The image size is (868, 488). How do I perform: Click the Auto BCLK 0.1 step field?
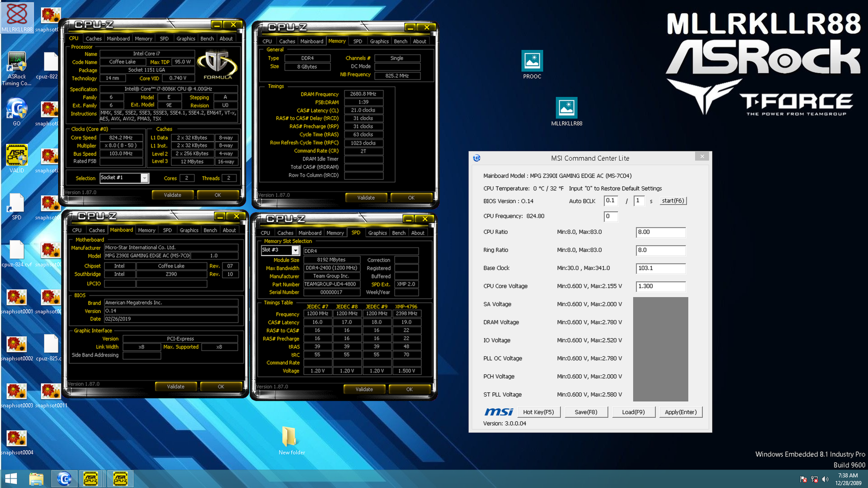point(611,201)
